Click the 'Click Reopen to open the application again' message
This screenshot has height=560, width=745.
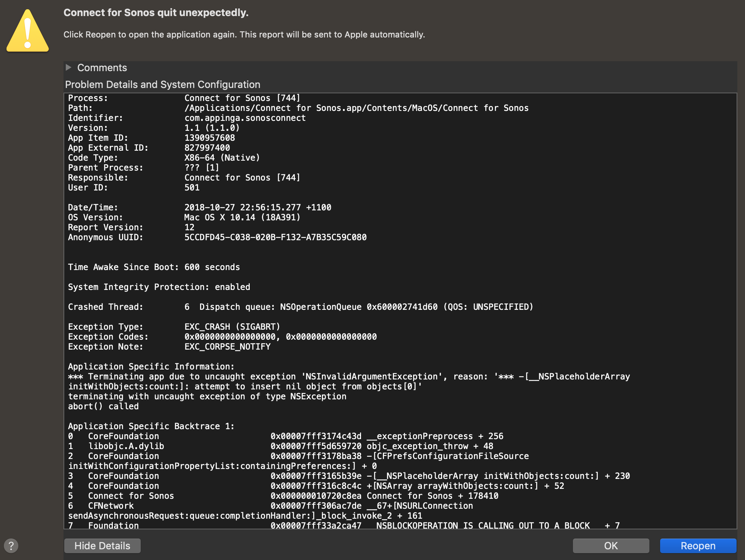pyautogui.click(x=244, y=34)
